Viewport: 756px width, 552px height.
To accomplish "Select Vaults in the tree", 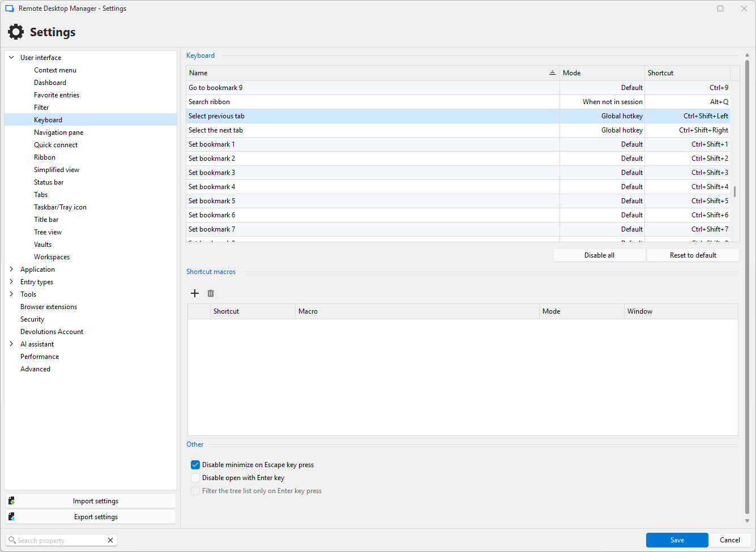I will click(x=42, y=245).
